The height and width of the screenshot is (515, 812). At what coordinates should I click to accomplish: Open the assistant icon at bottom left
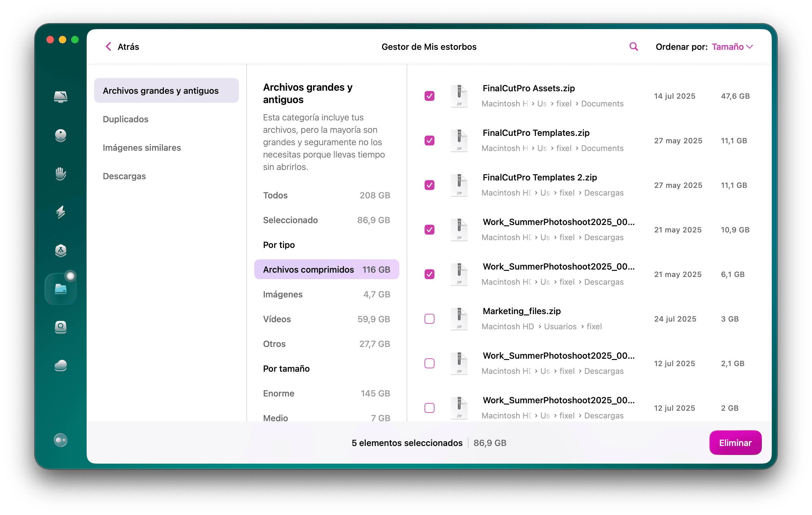pos(61,440)
